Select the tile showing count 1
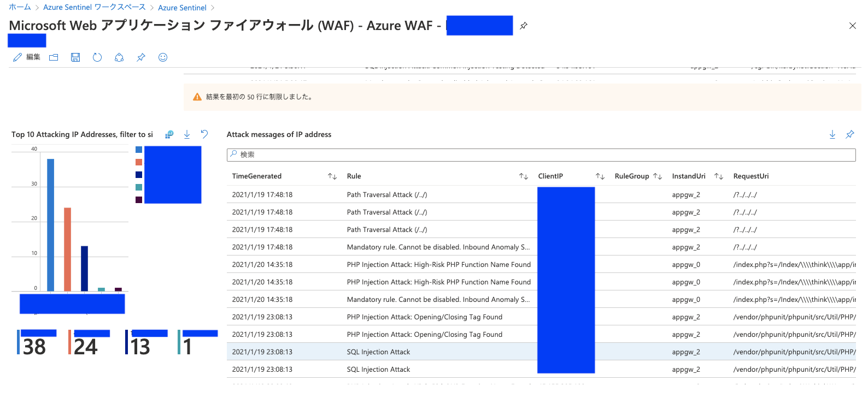 point(197,343)
